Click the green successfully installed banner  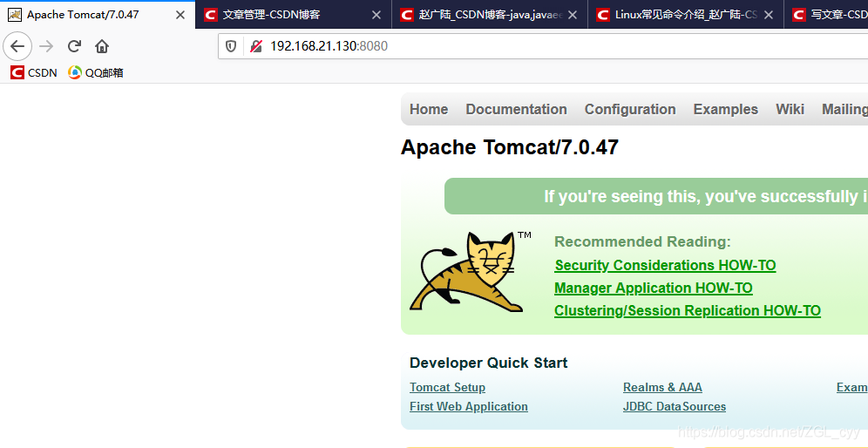pos(656,196)
